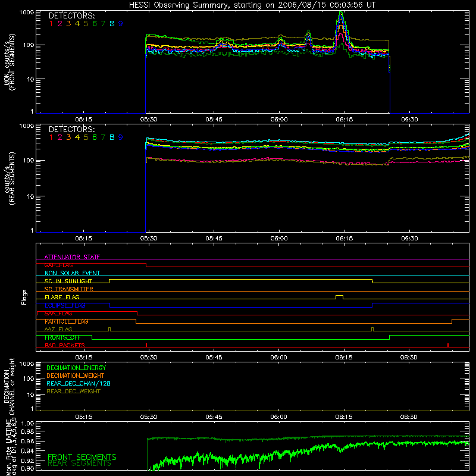This screenshot has height=476, width=476.
Task: Select green detector 6 in rear segments legend
Action: click(x=95, y=137)
